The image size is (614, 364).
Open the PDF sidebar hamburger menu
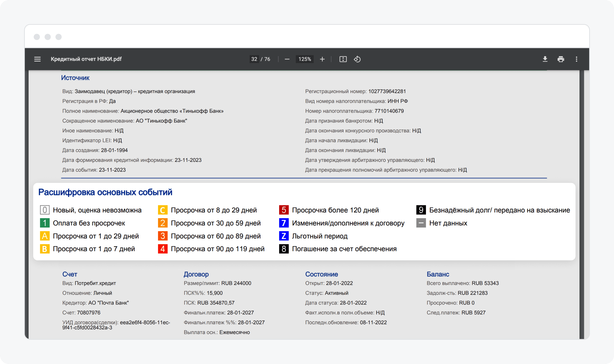point(37,59)
